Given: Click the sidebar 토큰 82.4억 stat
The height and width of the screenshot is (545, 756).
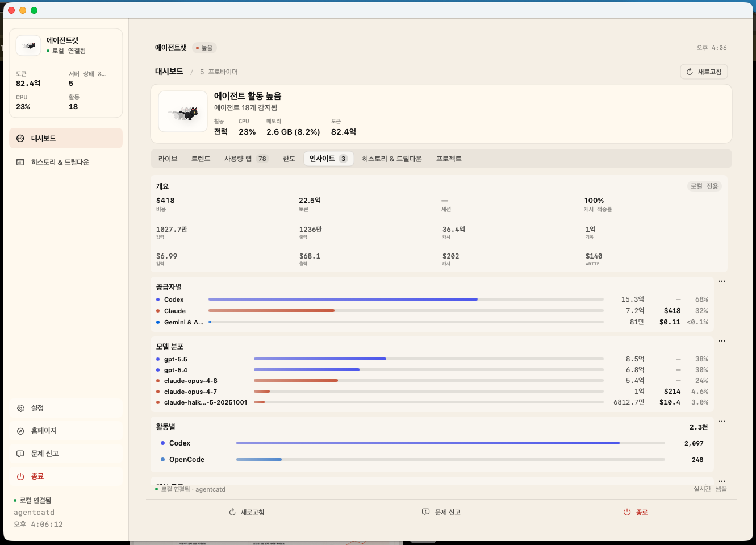Looking at the screenshot, I should (28, 79).
